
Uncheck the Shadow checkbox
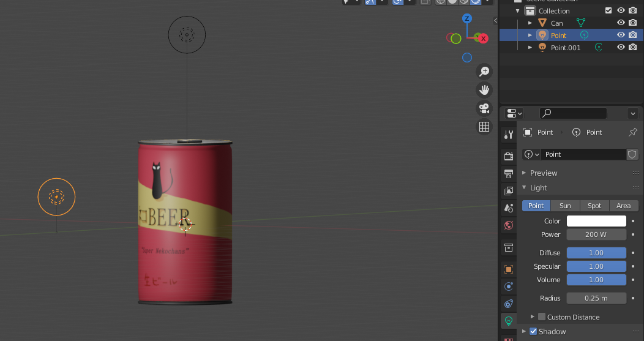pos(533,331)
